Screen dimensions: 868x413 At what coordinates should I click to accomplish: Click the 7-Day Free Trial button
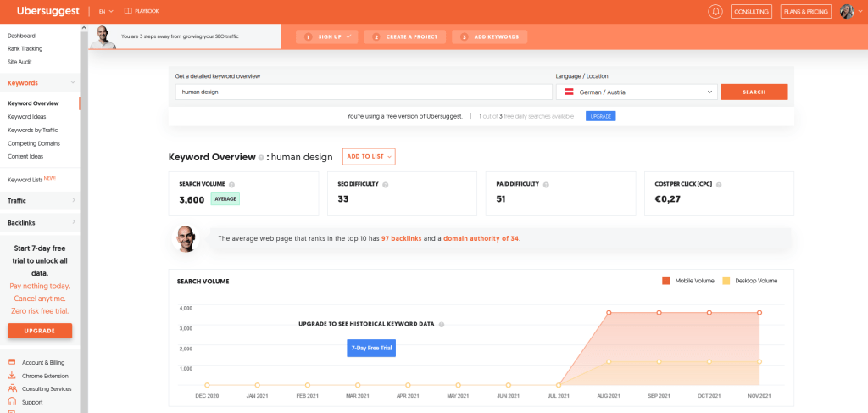pos(371,348)
